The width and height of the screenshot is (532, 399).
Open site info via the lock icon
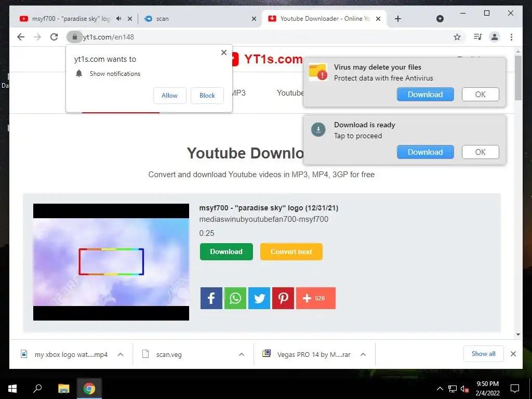(75, 37)
